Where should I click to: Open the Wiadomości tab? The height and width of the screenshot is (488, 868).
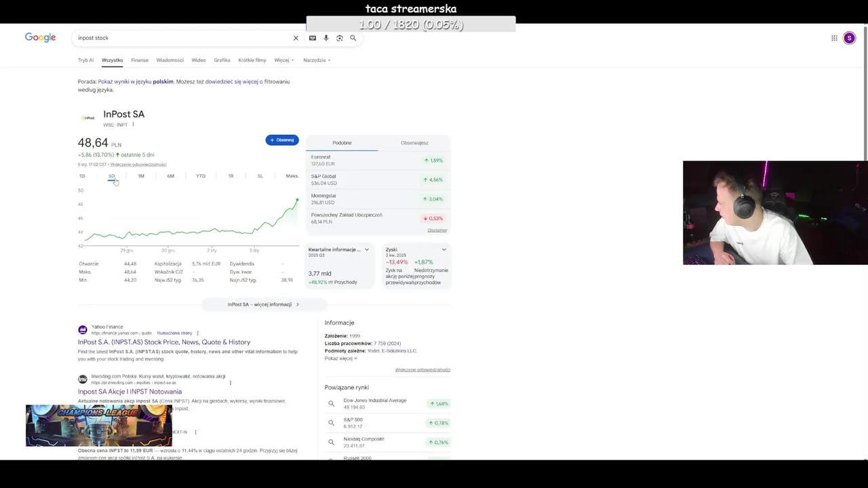[x=170, y=60]
